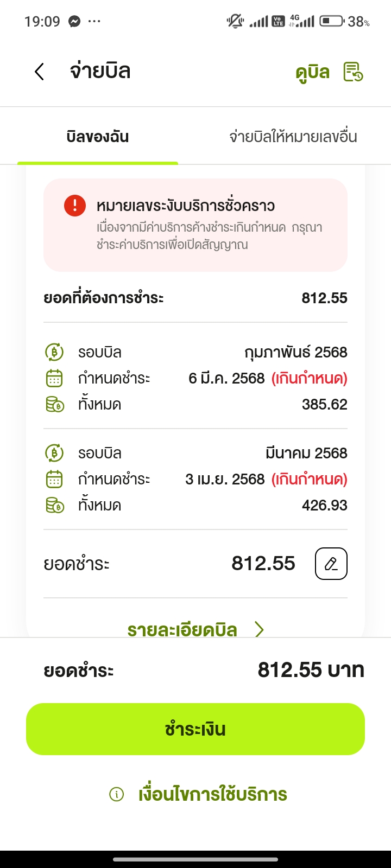Tap the red alert warning icon
The height and width of the screenshot is (868, 391).
[74, 206]
